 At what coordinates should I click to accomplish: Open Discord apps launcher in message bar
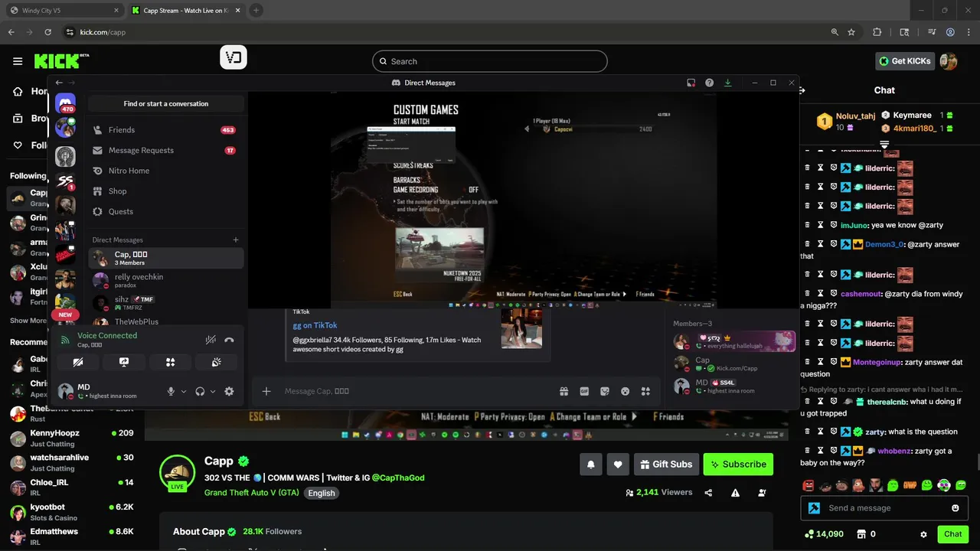point(646,391)
